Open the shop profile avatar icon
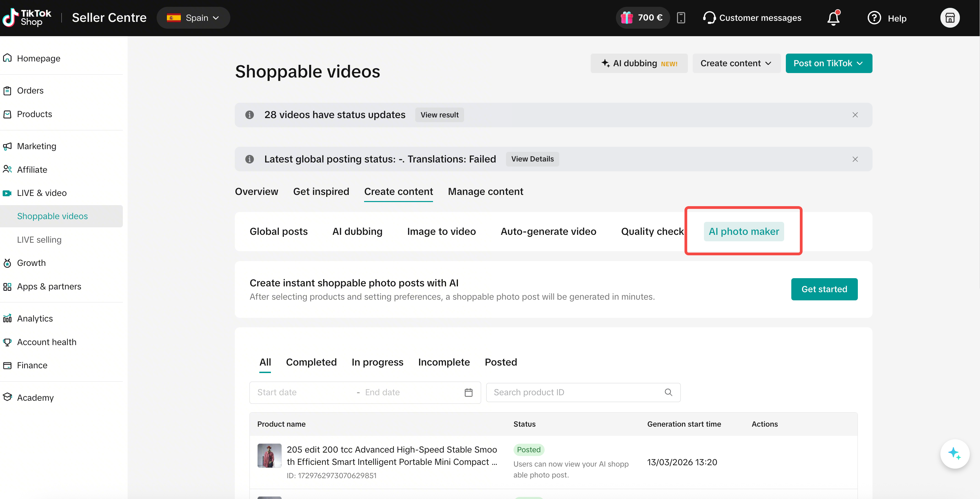 950,18
